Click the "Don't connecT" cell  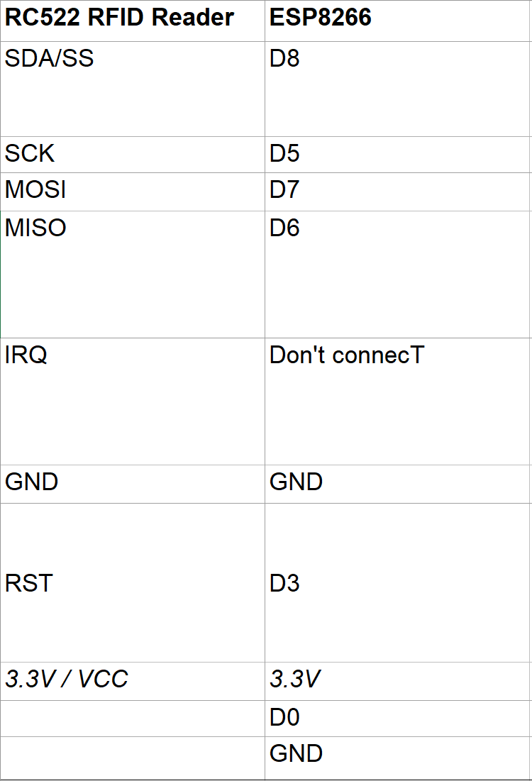coord(346,355)
